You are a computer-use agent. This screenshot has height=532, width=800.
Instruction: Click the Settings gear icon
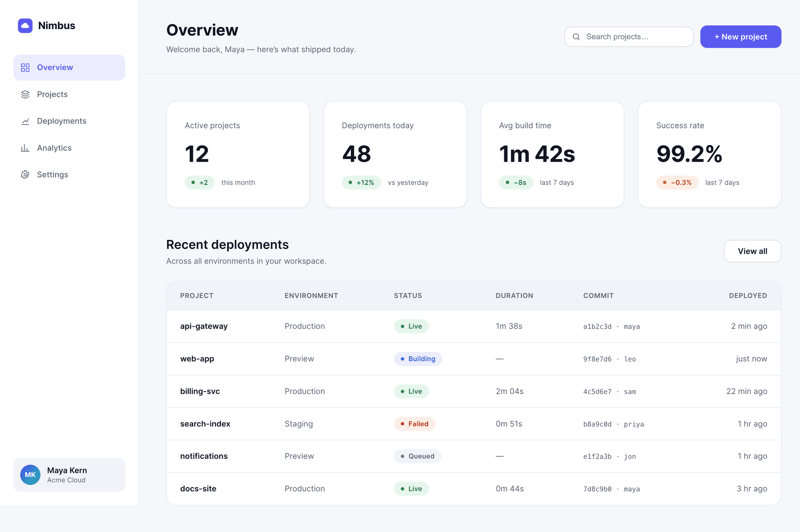pyautogui.click(x=25, y=175)
